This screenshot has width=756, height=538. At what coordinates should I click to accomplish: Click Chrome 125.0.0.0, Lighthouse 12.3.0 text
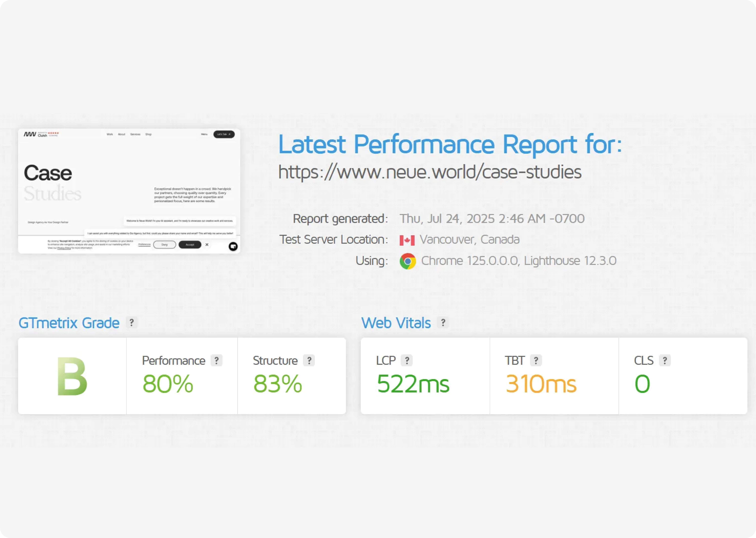[x=519, y=261]
